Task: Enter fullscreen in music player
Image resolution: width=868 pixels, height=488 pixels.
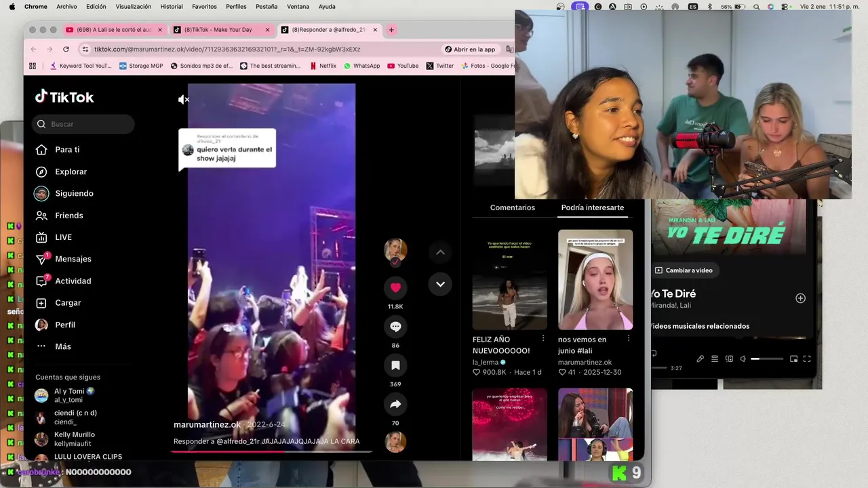Action: (x=807, y=359)
